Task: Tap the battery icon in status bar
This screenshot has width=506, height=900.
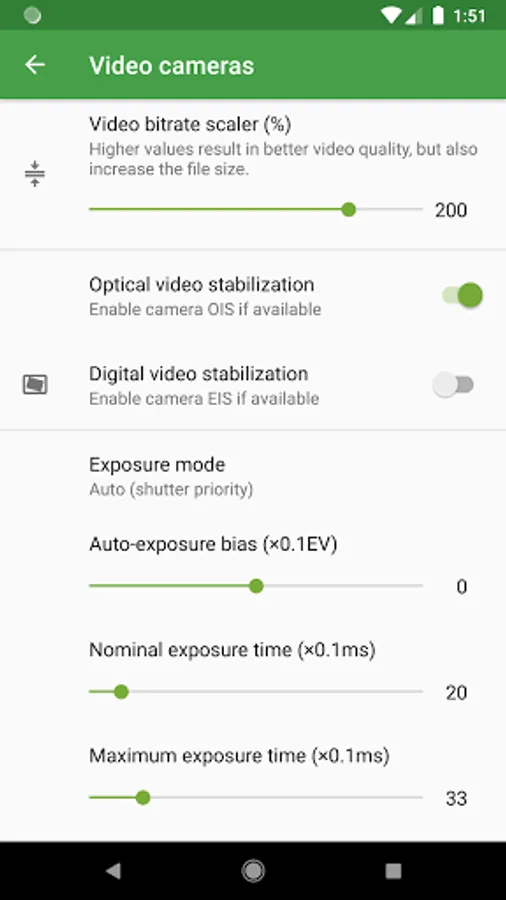Action: 438,15
